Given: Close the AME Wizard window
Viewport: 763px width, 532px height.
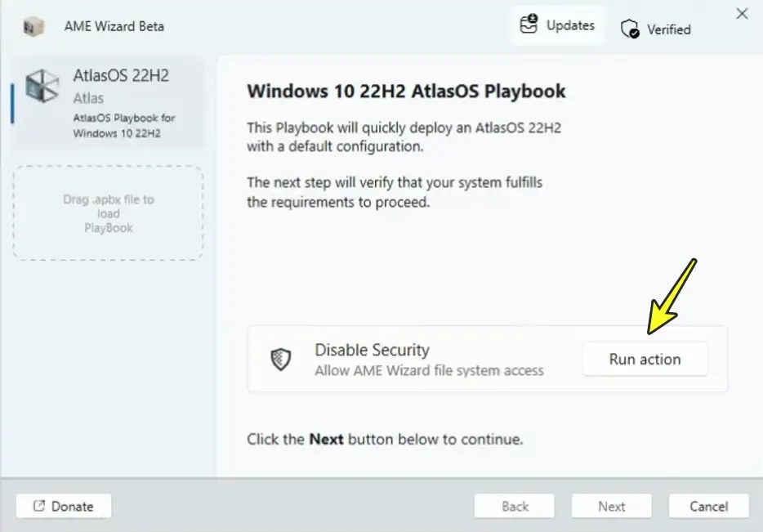Looking at the screenshot, I should tap(742, 14).
